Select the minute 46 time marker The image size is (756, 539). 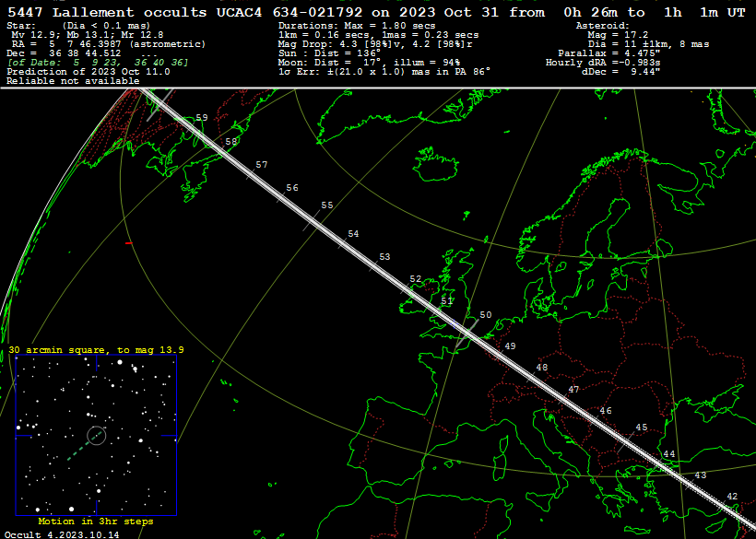(x=606, y=411)
